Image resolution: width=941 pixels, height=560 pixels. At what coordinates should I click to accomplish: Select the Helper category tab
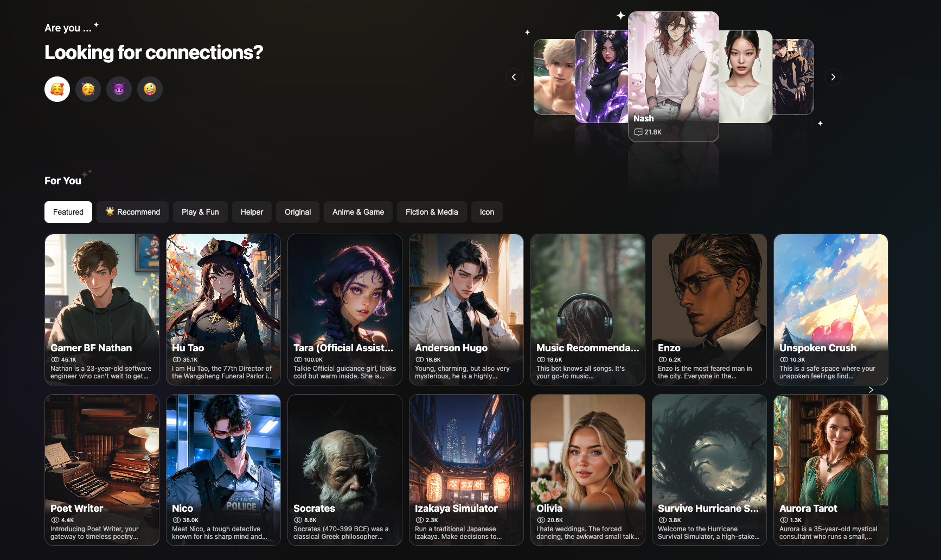(x=252, y=212)
